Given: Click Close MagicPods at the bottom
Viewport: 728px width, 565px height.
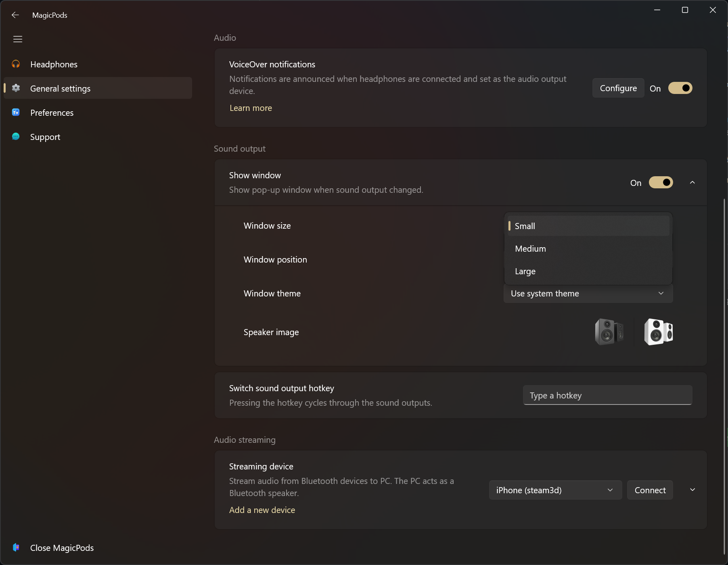Looking at the screenshot, I should pos(61,548).
